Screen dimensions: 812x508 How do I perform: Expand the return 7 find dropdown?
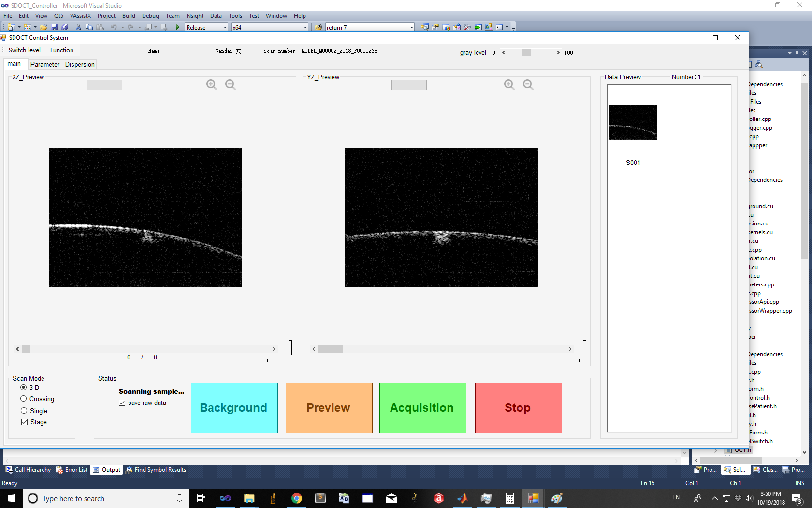pyautogui.click(x=411, y=28)
